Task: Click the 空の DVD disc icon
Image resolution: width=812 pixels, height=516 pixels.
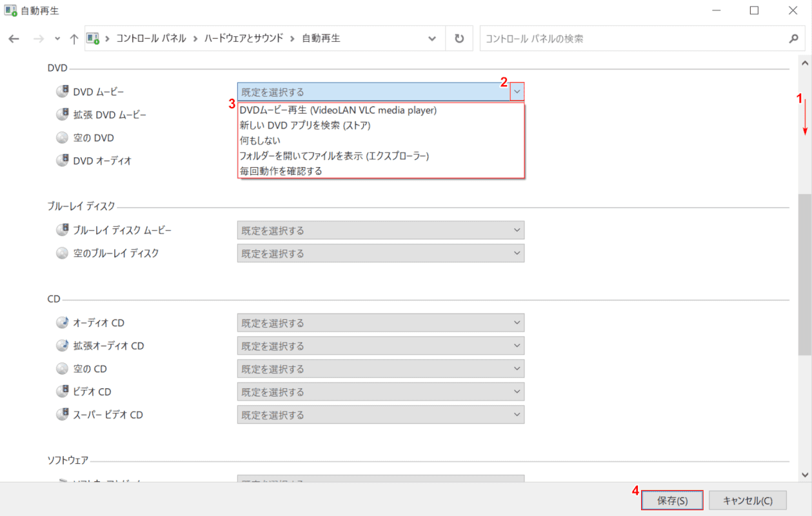Action: pyautogui.click(x=62, y=137)
